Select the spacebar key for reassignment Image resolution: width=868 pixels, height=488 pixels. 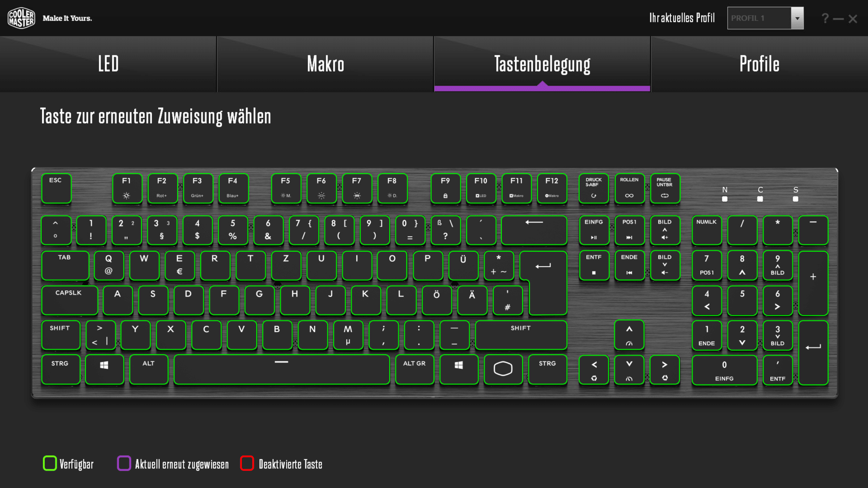(282, 369)
